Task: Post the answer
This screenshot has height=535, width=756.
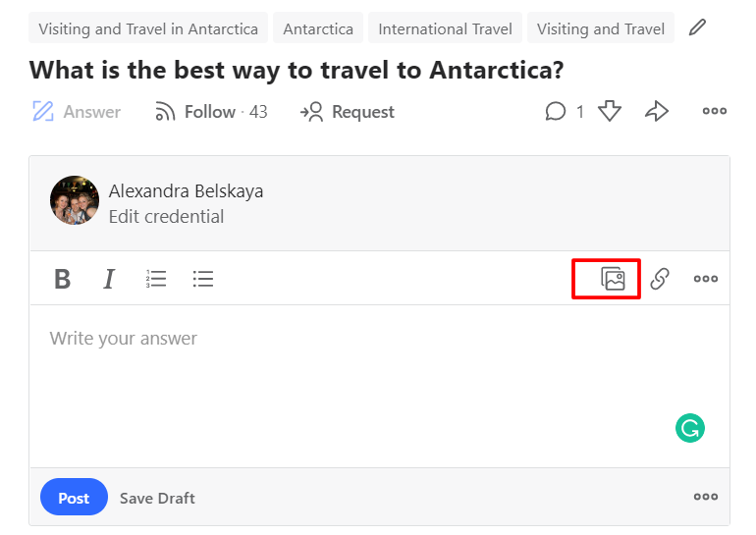Action: click(x=74, y=498)
